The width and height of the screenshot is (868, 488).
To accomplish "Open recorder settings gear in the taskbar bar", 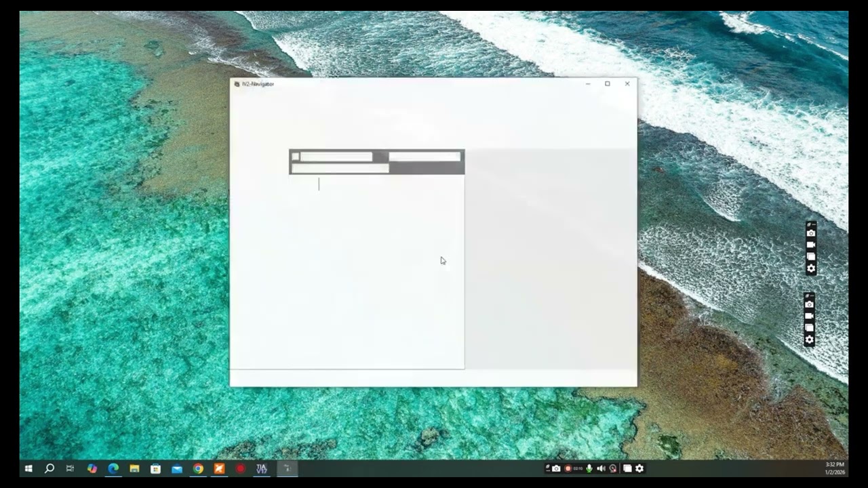I will (639, 468).
